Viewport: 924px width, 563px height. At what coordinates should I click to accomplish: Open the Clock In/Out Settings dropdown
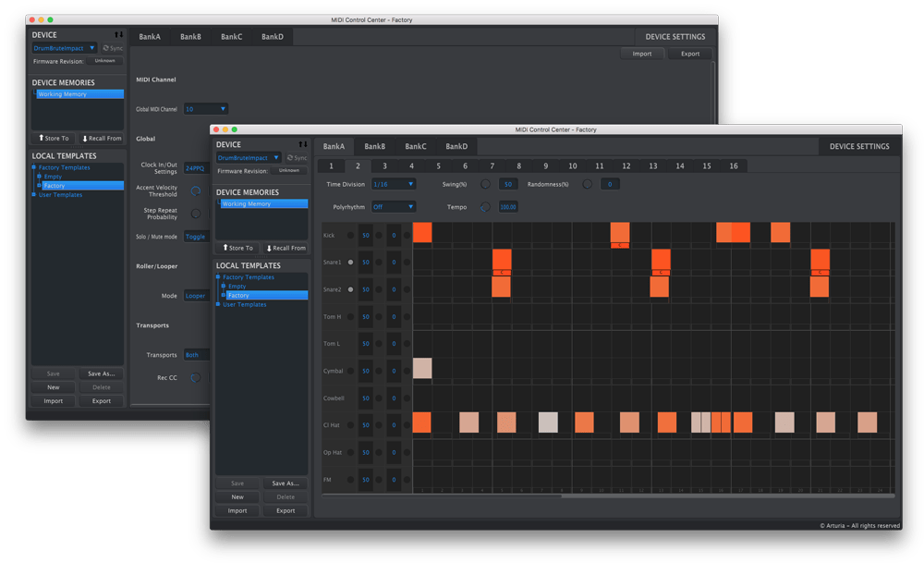pyautogui.click(x=196, y=168)
